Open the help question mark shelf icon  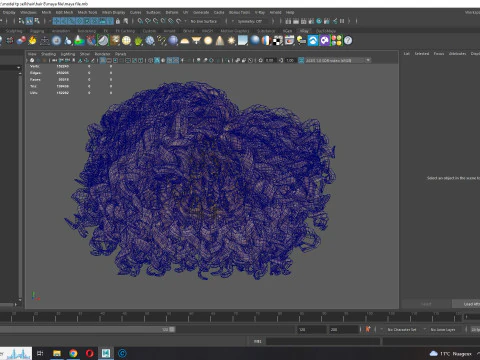tap(348, 41)
